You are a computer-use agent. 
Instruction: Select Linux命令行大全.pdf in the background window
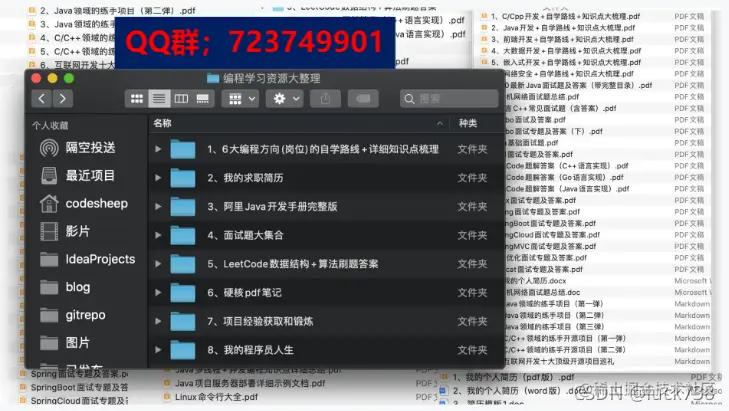[x=216, y=397]
